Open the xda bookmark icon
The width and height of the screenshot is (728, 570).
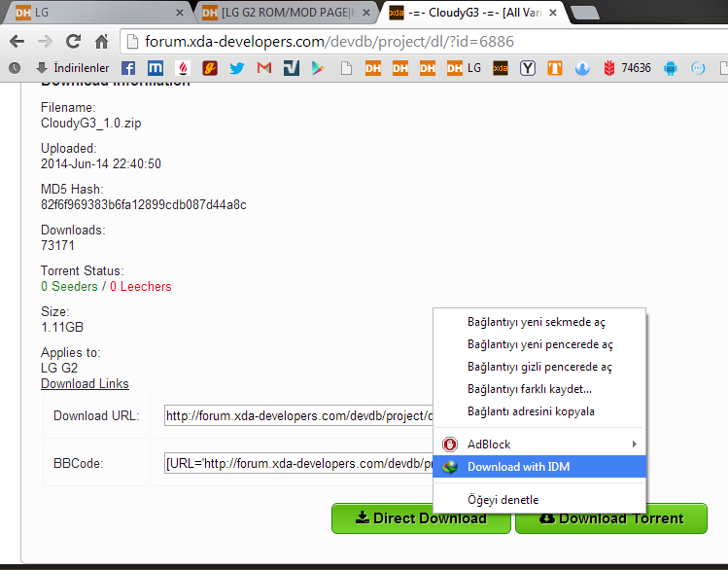(x=500, y=68)
